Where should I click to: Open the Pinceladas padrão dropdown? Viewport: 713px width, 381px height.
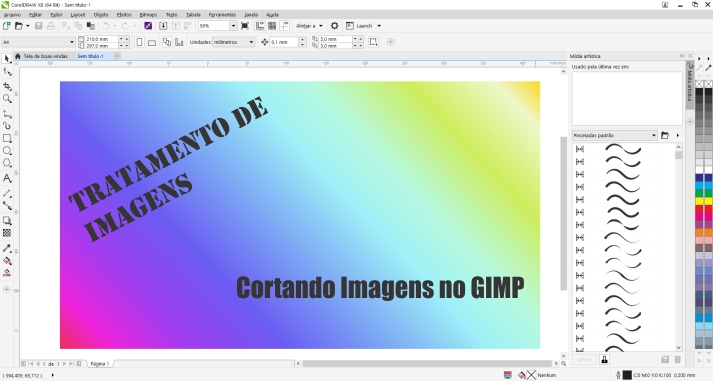pyautogui.click(x=614, y=135)
